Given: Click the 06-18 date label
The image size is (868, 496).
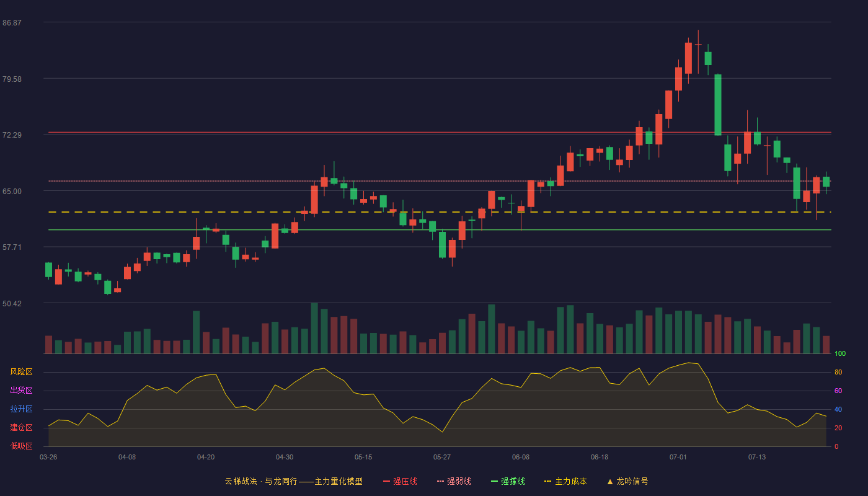Looking at the screenshot, I should pos(600,457).
